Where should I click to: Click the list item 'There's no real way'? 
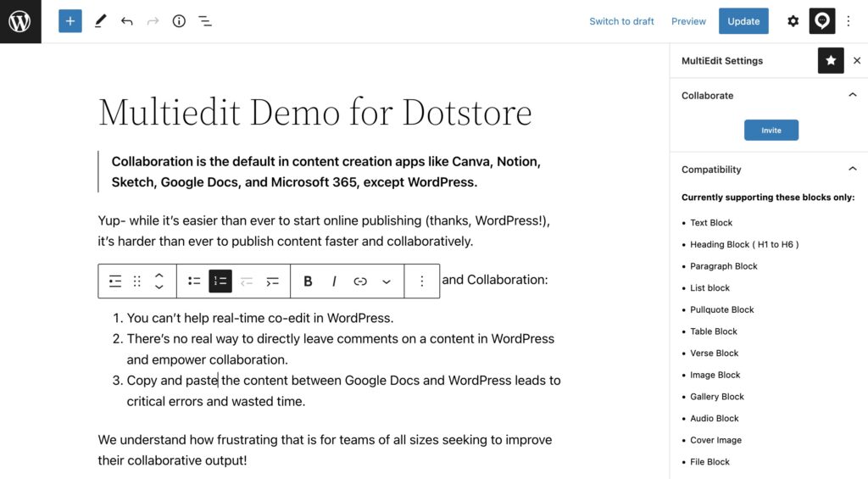coord(341,349)
